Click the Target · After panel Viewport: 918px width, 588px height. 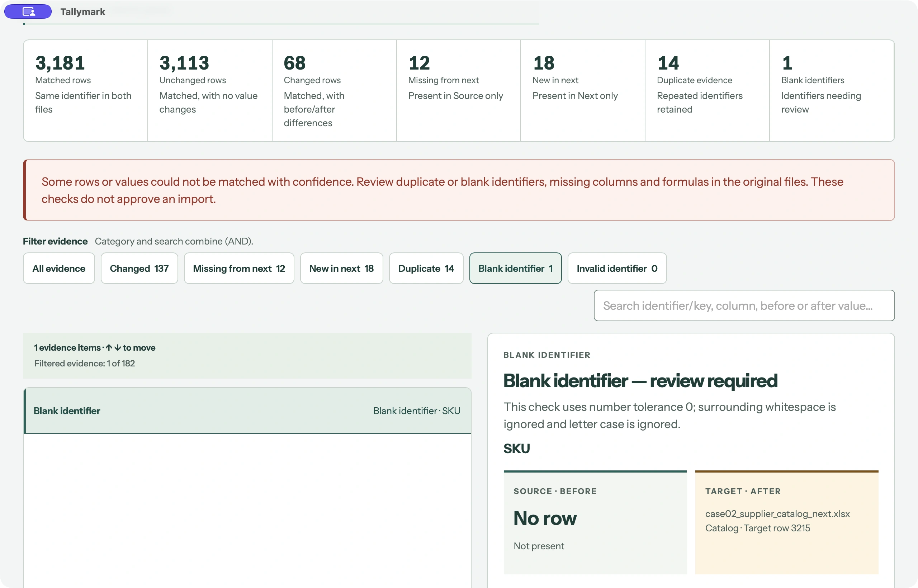point(787,522)
